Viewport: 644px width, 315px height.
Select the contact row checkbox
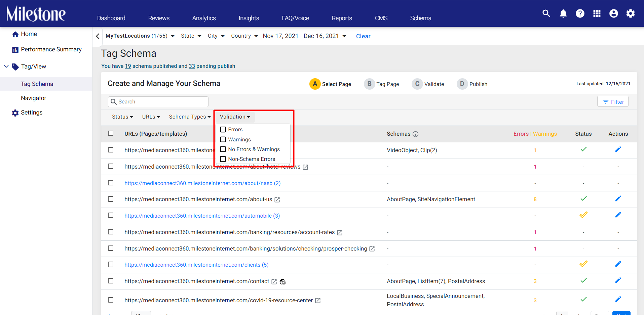tap(111, 281)
